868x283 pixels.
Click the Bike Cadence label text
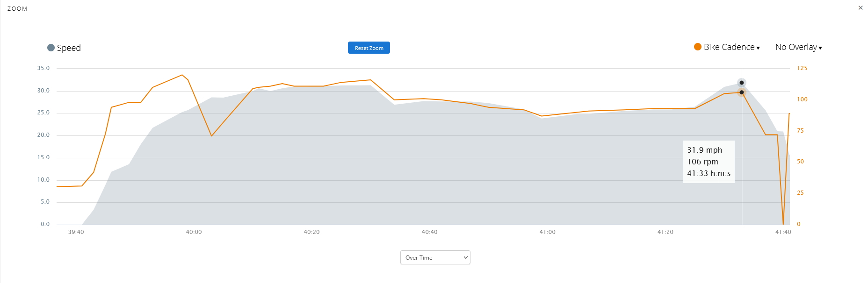pos(729,47)
